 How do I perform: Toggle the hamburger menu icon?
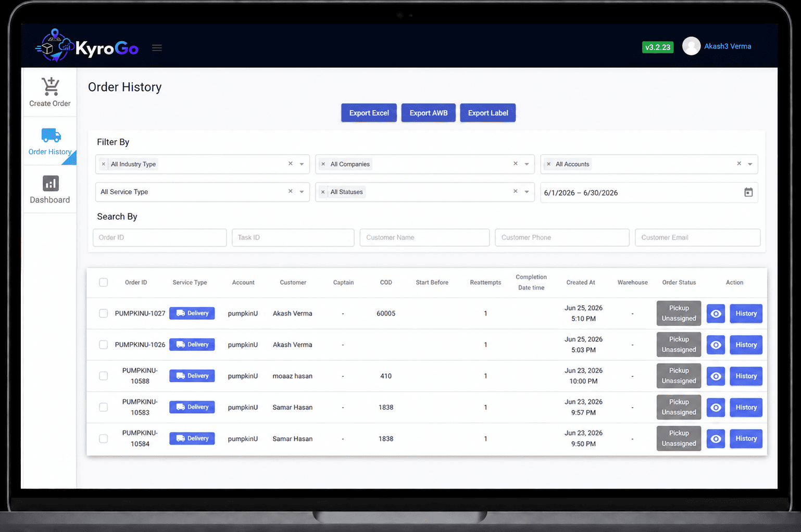[x=157, y=48]
